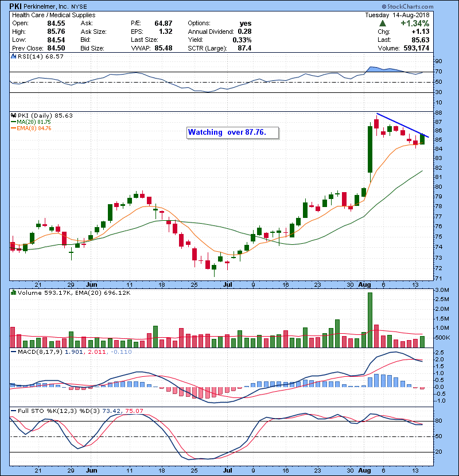Click the P/E value 64.87
The image size is (459, 476).
(x=164, y=24)
